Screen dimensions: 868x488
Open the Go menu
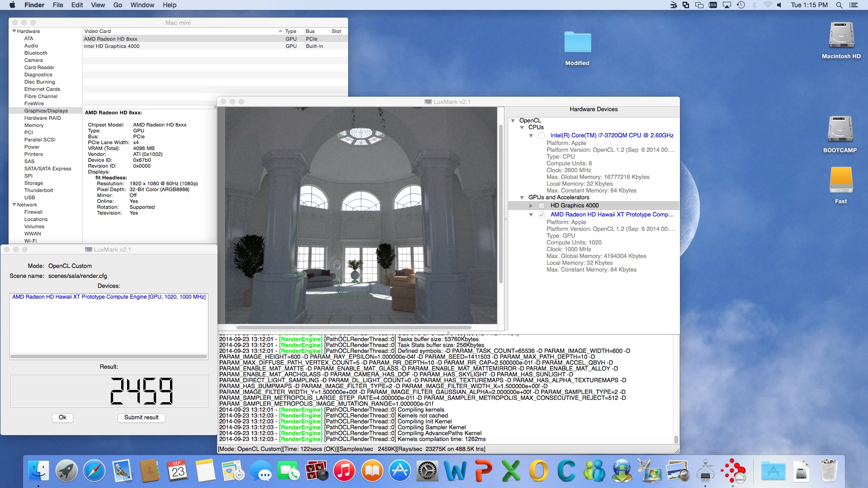pyautogui.click(x=118, y=5)
